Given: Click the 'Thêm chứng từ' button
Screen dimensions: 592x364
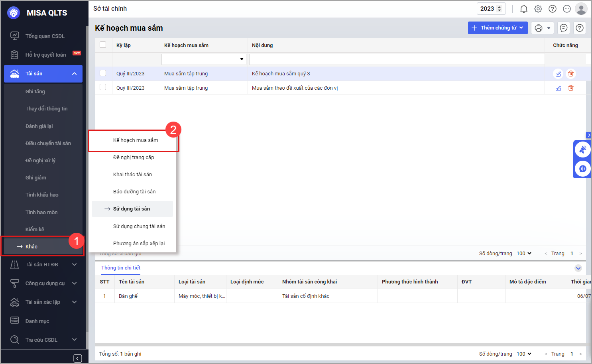Looking at the screenshot, I should tap(497, 28).
